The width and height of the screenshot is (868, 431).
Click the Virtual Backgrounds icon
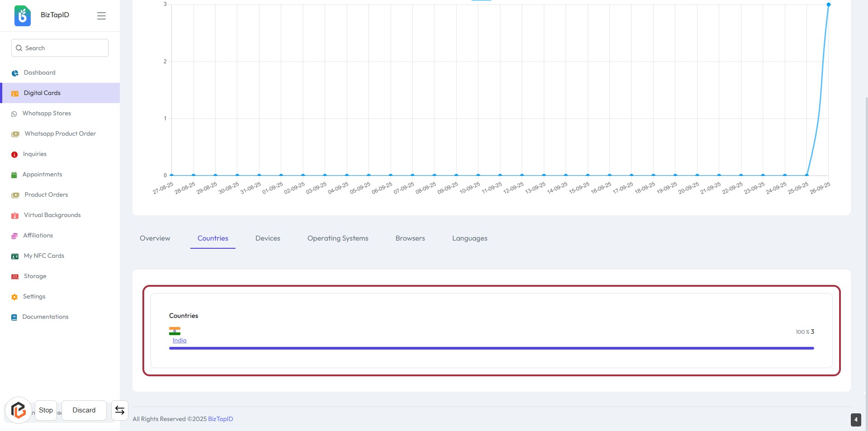tap(15, 216)
